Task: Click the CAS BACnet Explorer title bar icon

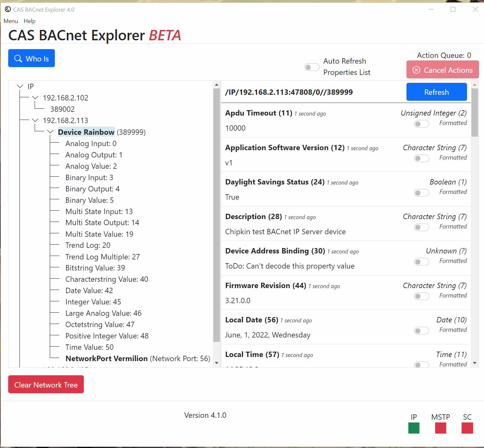Action: 8,9
